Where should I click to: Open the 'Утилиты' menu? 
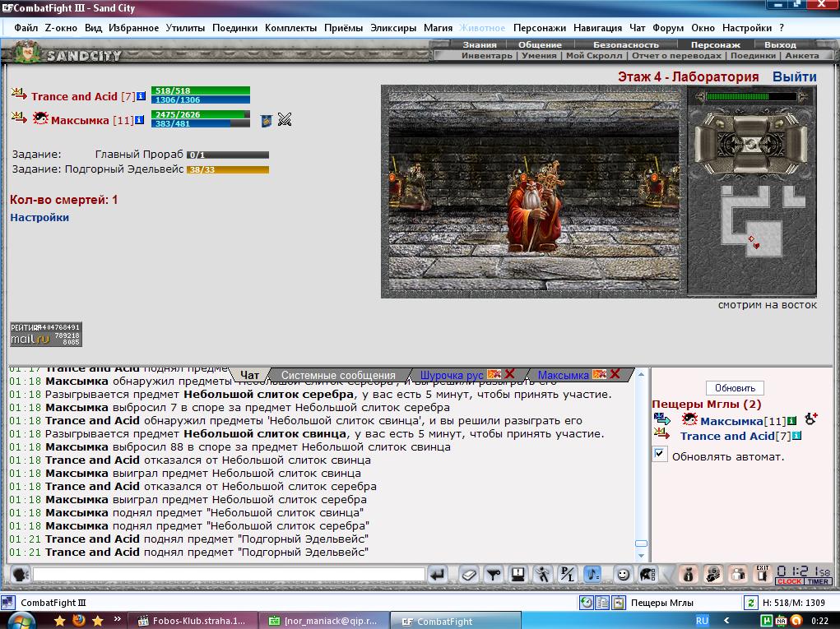185,28
